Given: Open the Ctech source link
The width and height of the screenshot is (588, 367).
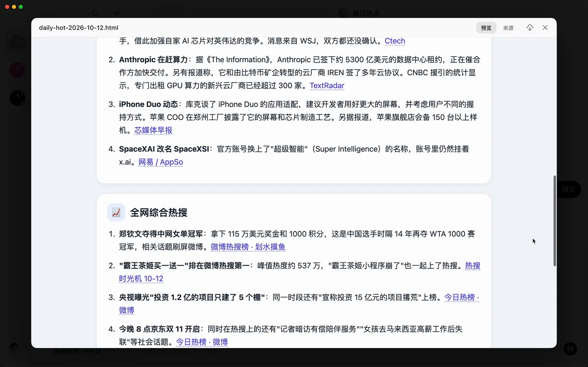Looking at the screenshot, I should coord(395,41).
